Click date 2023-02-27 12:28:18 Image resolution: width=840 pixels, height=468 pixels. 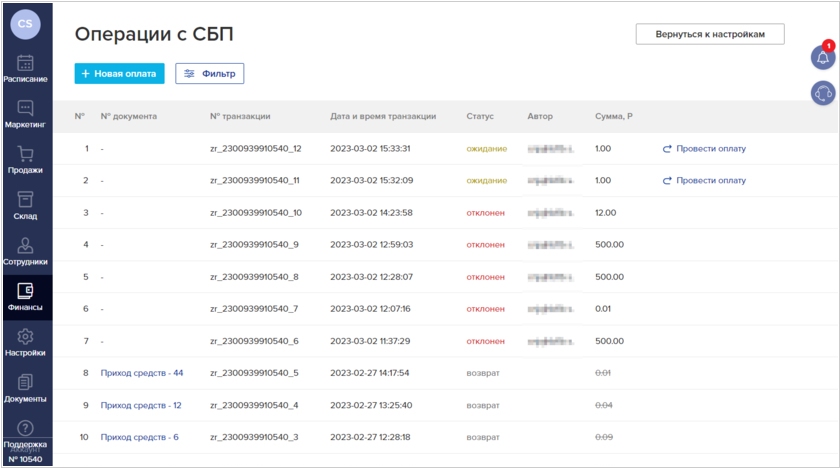(370, 437)
